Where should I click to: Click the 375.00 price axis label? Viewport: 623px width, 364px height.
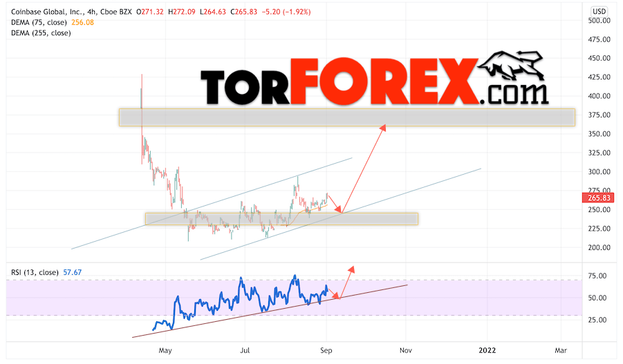599,115
